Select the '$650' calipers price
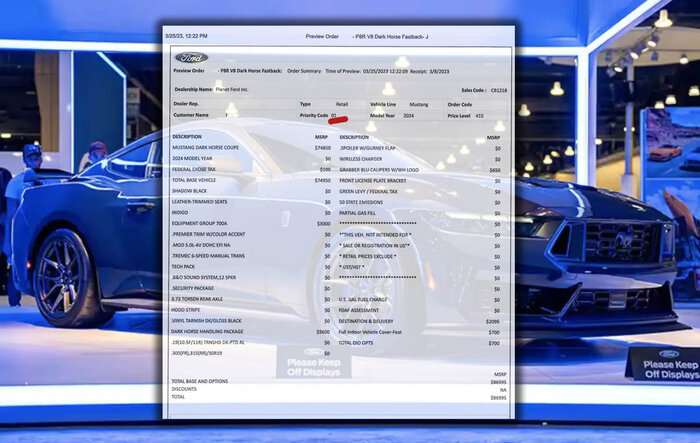The image size is (700, 443). [495, 170]
